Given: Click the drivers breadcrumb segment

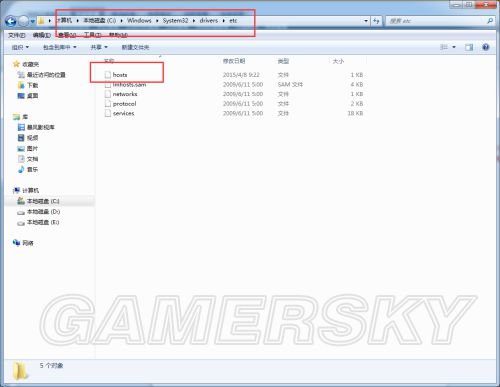Looking at the screenshot, I should click(x=209, y=21).
